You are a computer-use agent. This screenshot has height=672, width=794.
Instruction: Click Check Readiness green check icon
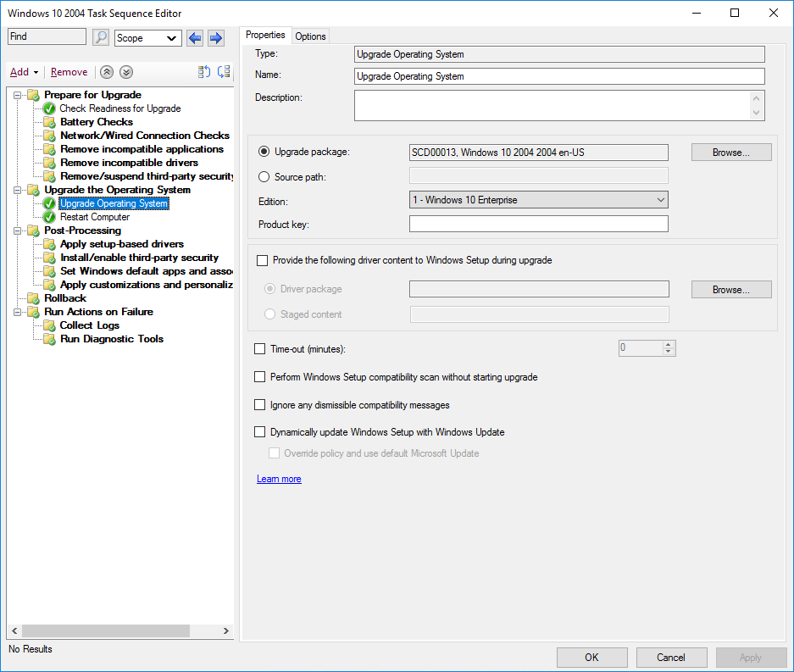pyautogui.click(x=49, y=108)
